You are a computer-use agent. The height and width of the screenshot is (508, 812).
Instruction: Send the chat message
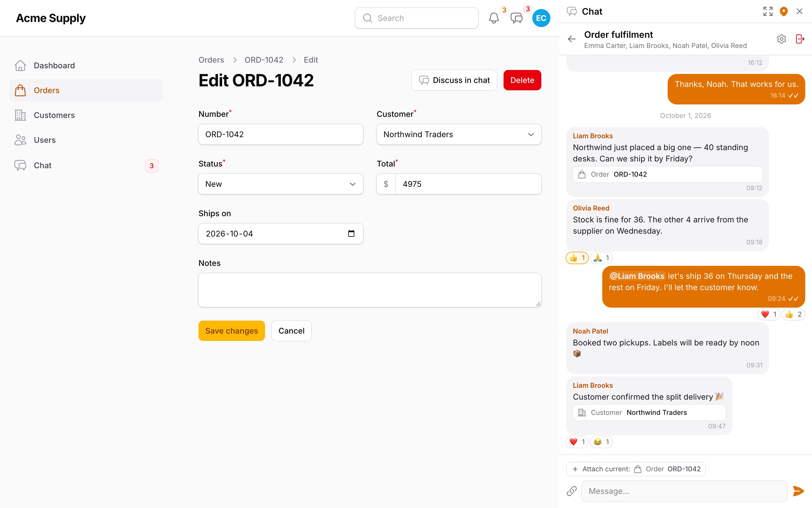[798, 491]
